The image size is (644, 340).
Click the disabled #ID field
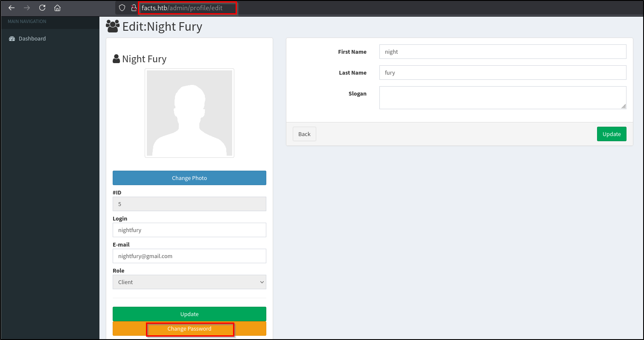coord(189,204)
